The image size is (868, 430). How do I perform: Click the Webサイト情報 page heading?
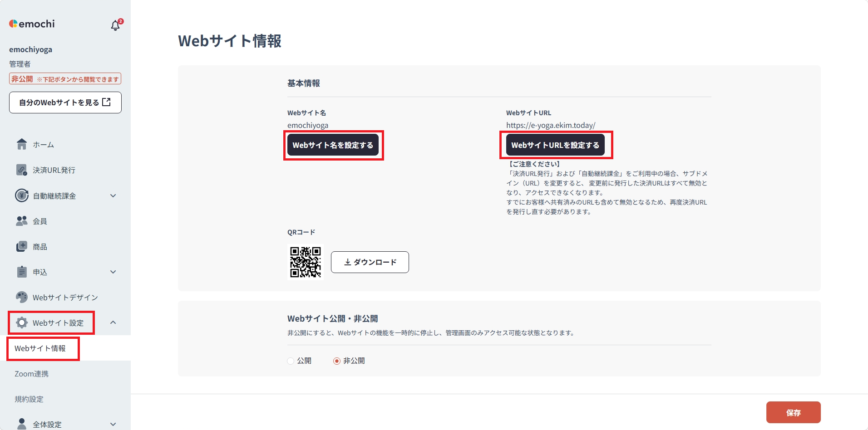(230, 41)
